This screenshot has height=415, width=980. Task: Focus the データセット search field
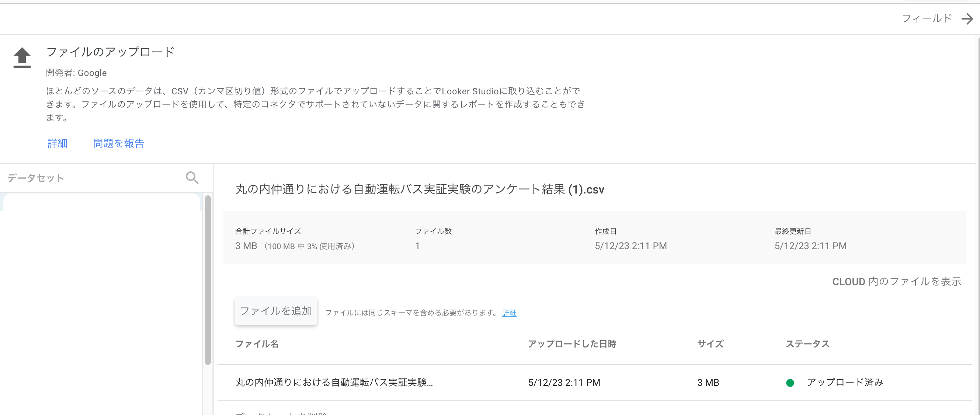tap(91, 178)
